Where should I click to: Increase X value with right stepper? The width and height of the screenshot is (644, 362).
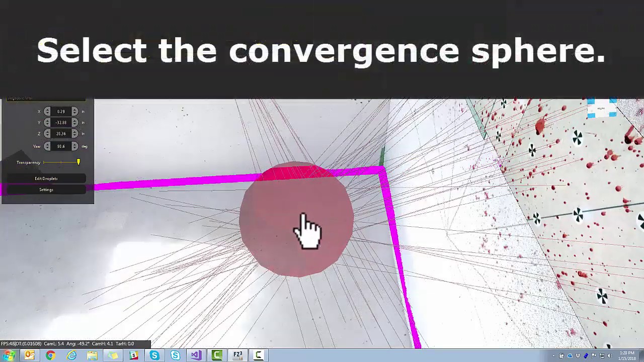(x=74, y=111)
